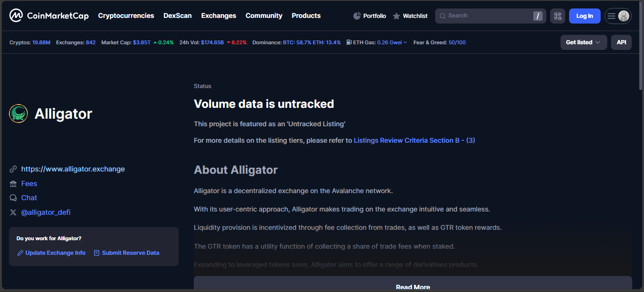644x292 pixels.
Task: Click the Watchlist star icon
Action: (396, 16)
